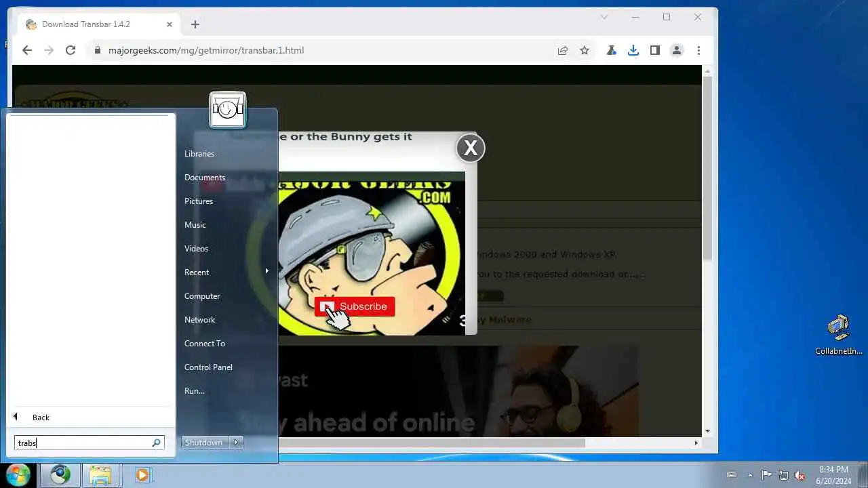Screen dimensions: 868x488
Task: Close the Download Transbar tab
Action: point(170,24)
